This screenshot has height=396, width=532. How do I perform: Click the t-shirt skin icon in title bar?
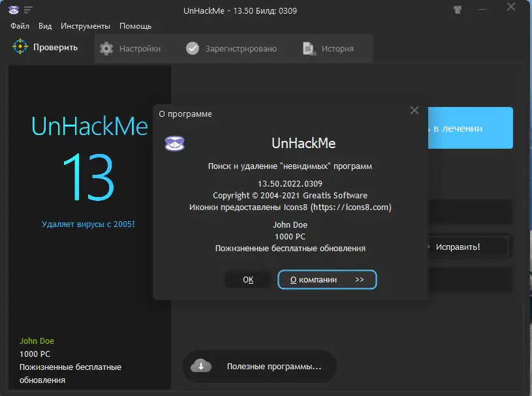click(x=458, y=10)
